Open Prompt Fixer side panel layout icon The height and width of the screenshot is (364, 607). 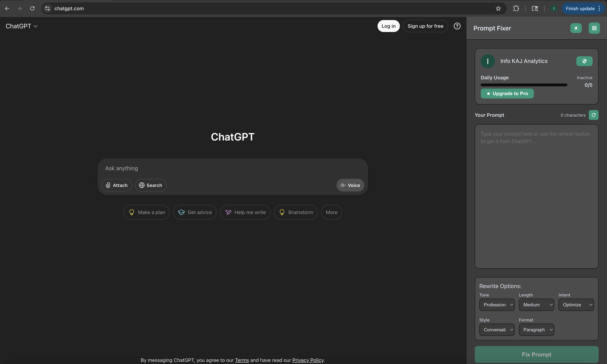tap(594, 28)
